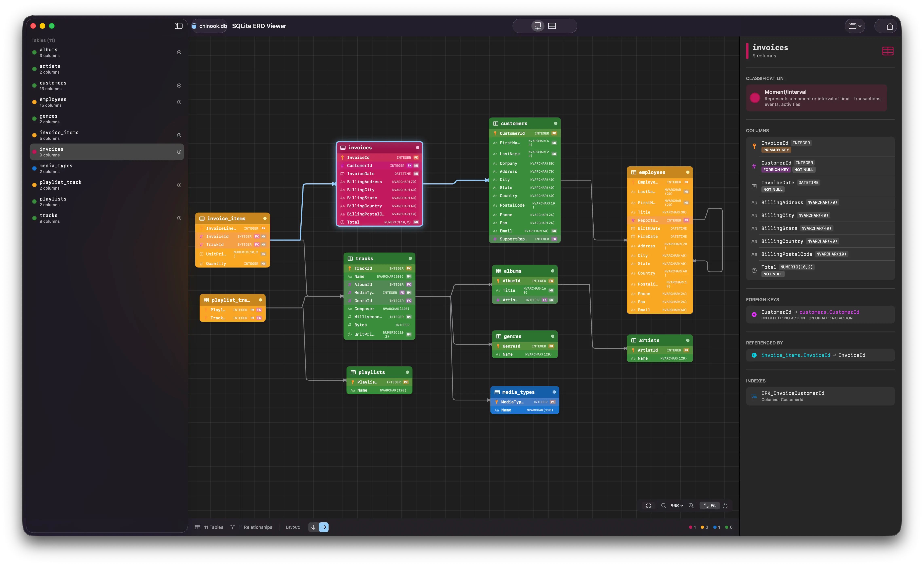The image size is (924, 566).
Task: Click table icon on media_types node header
Action: (x=497, y=392)
